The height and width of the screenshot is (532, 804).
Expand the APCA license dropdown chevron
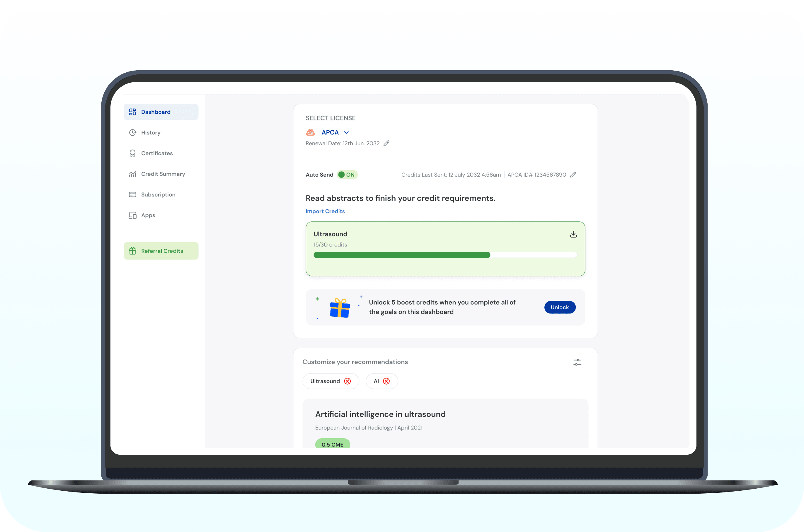[346, 133]
